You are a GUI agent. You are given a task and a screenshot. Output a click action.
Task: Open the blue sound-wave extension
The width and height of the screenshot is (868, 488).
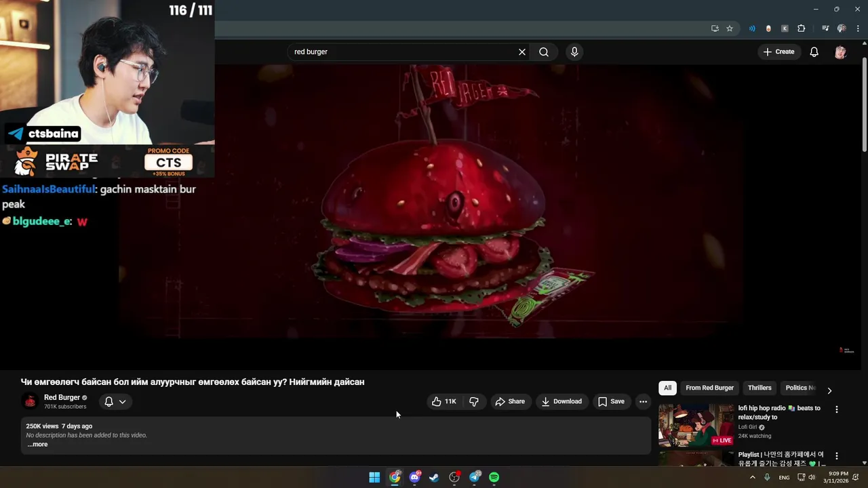(752, 28)
